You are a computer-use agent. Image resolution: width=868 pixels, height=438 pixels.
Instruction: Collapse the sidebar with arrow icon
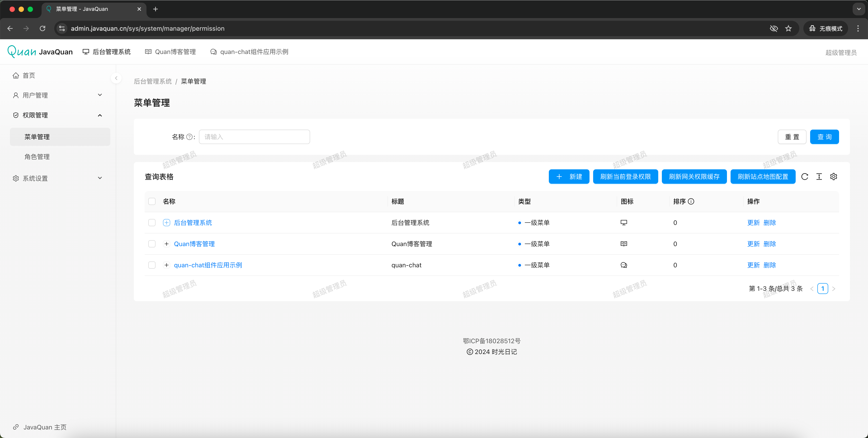pyautogui.click(x=116, y=78)
